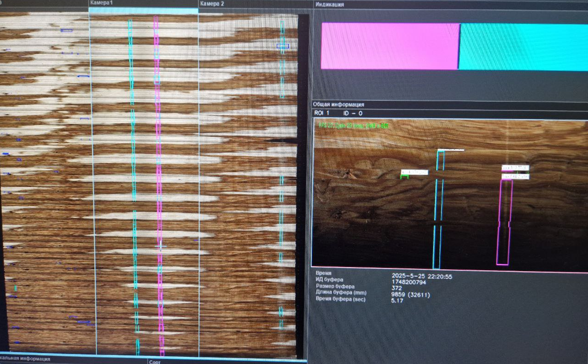Viewport: 588px width, 364px height.
Task: Click the blue defect box in Камера 2
Action: click(x=282, y=46)
